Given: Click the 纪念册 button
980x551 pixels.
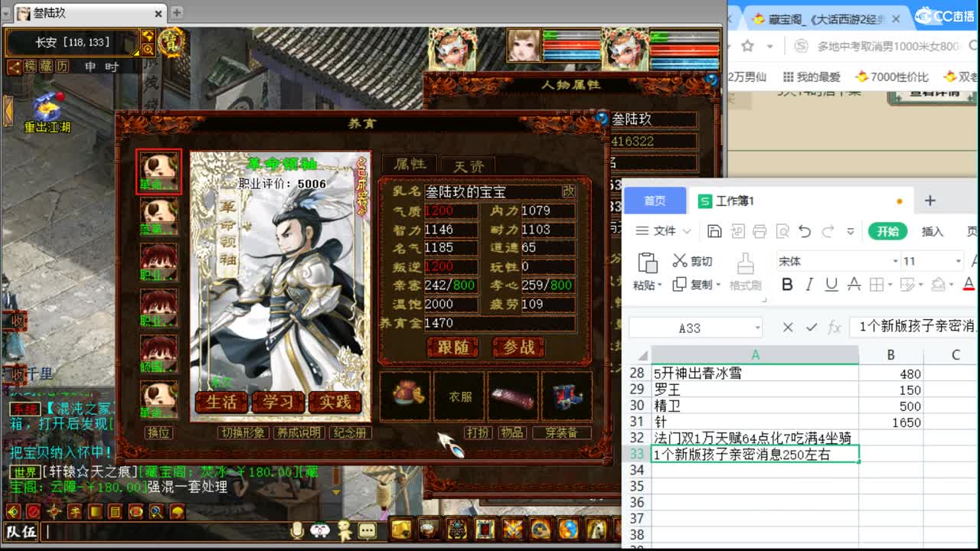Looking at the screenshot, I should click(350, 432).
